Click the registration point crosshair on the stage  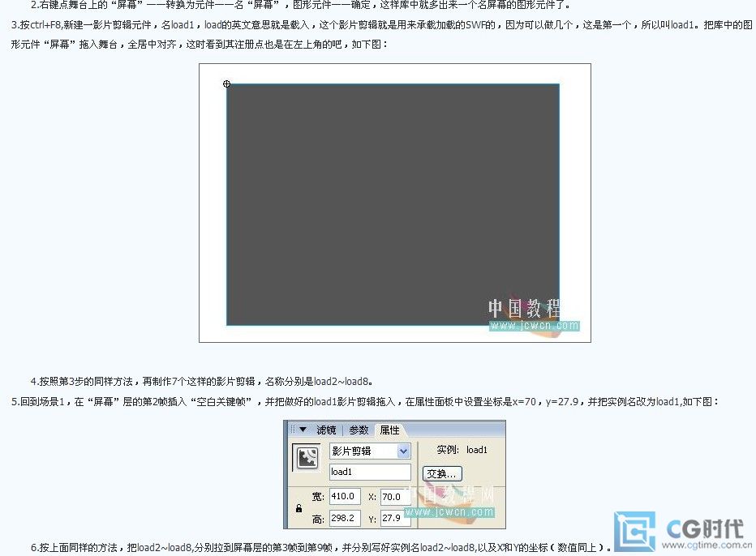226,83
